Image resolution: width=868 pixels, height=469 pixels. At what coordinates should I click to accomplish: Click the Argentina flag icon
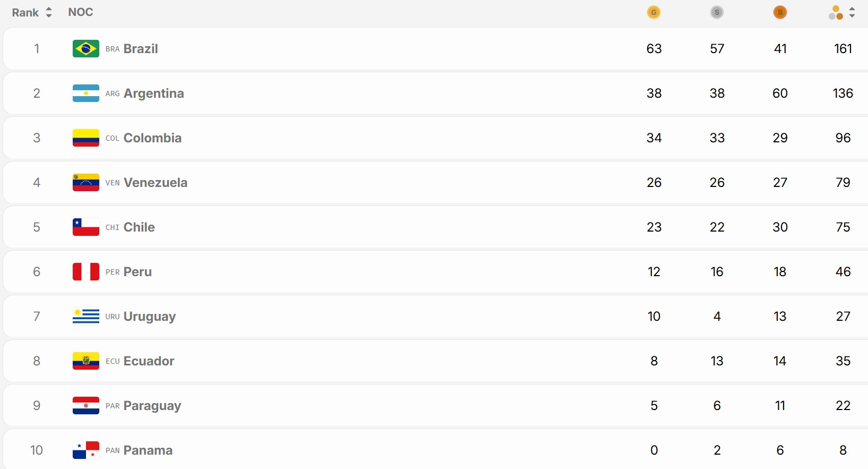[86, 93]
